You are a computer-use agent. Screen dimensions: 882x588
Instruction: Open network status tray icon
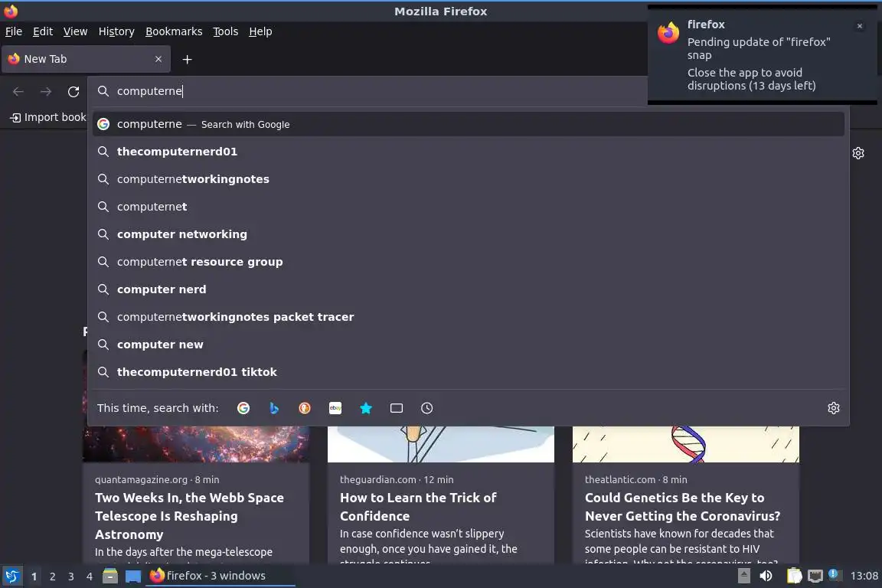point(815,576)
